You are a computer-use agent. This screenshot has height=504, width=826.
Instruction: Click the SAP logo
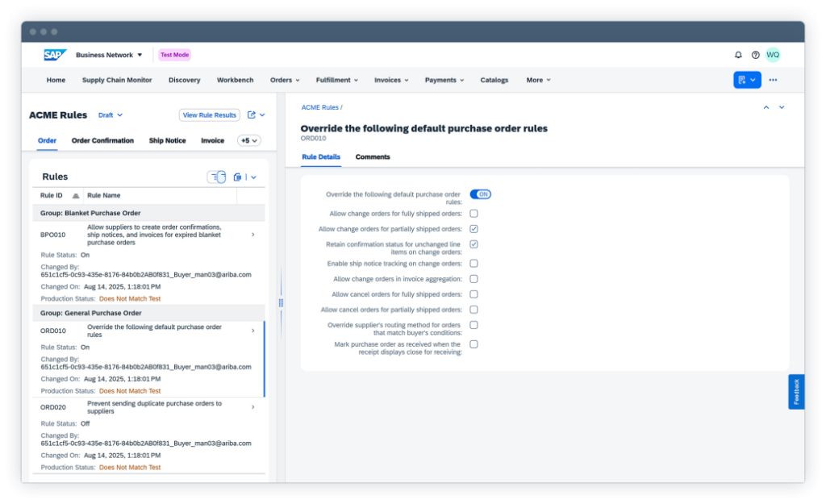[53, 54]
